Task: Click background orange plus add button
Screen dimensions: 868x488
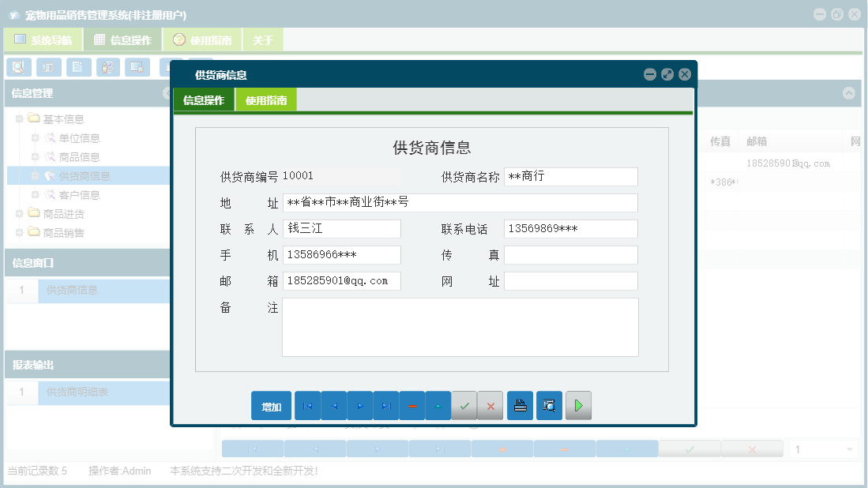Action: [502, 449]
